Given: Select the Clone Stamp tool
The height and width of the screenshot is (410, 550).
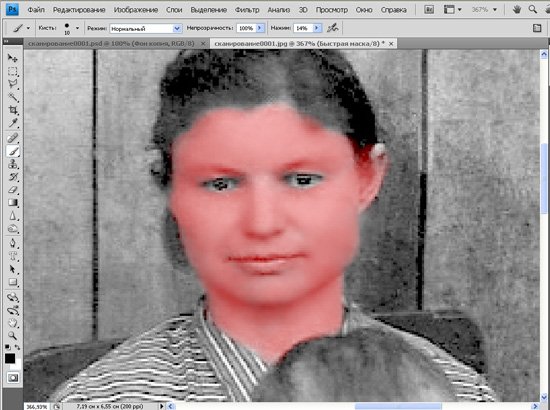Looking at the screenshot, I should pyautogui.click(x=13, y=164).
